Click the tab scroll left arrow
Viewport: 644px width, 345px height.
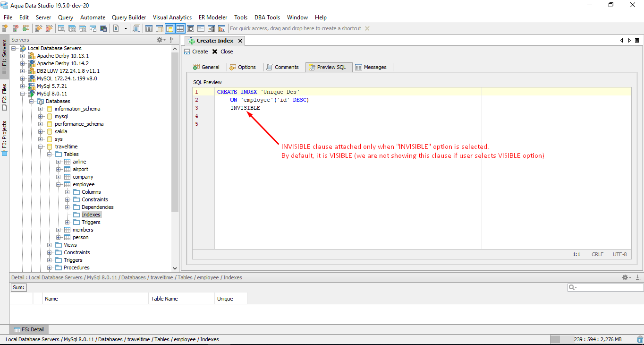point(622,41)
